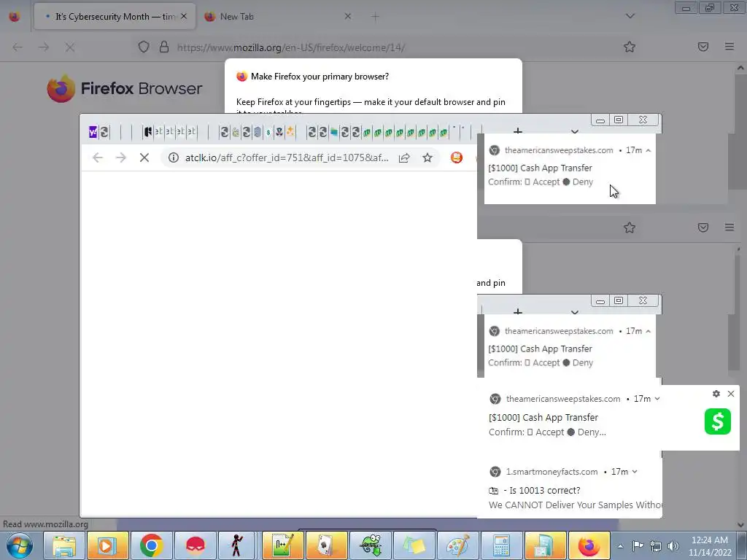Go forward in the Chrome window

pos(121,157)
